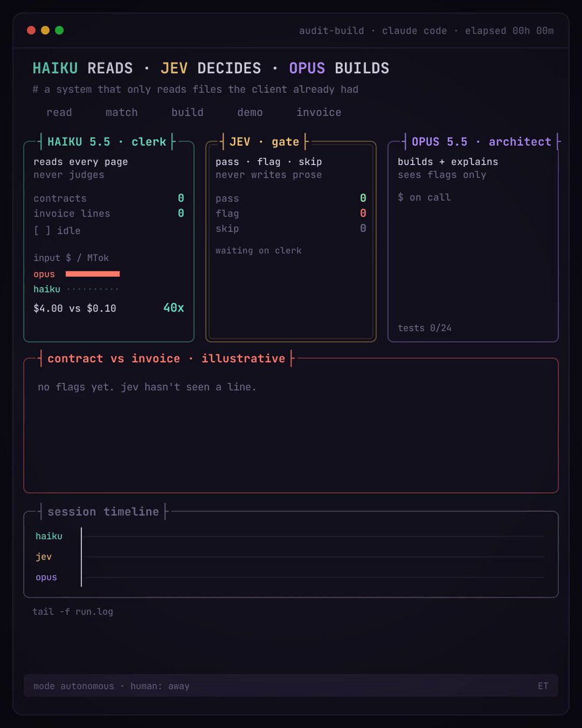Open the invoice tab

319,112
